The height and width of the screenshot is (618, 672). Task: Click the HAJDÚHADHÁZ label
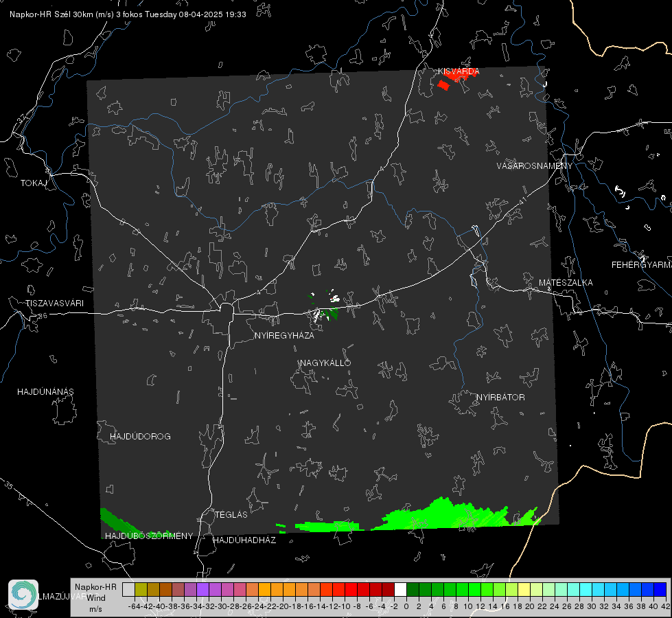pyautogui.click(x=244, y=540)
